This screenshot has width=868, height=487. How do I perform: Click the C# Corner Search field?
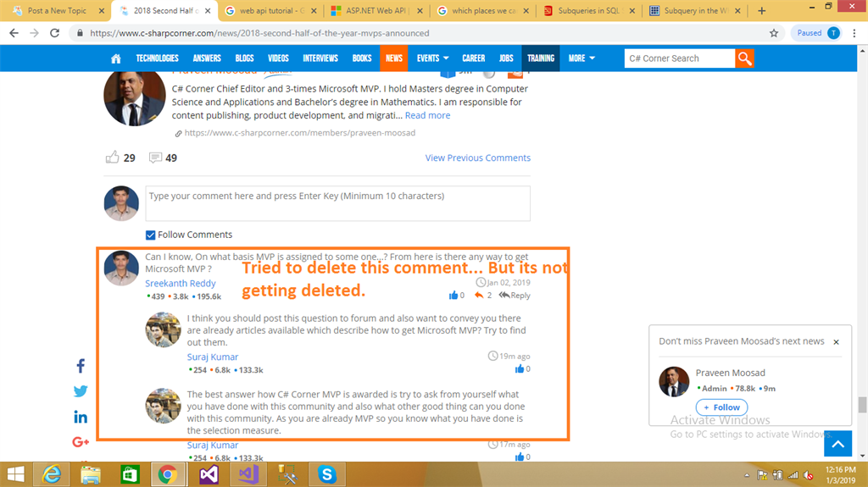(x=680, y=58)
